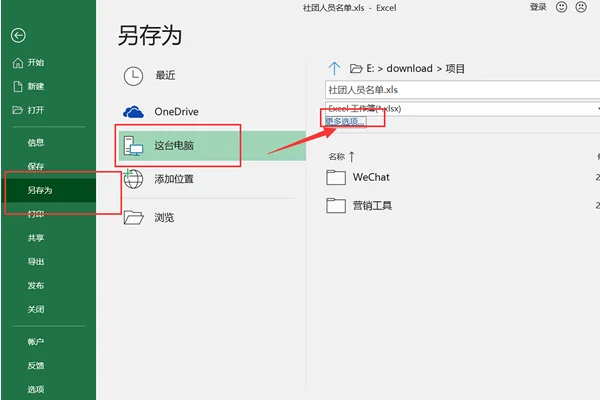Open the Excel 工作簿 file type dropdown
Screen dimensions: 600x400
tap(462, 109)
